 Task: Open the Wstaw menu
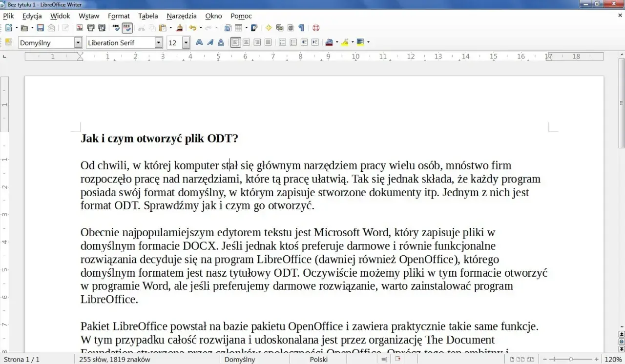tap(89, 16)
